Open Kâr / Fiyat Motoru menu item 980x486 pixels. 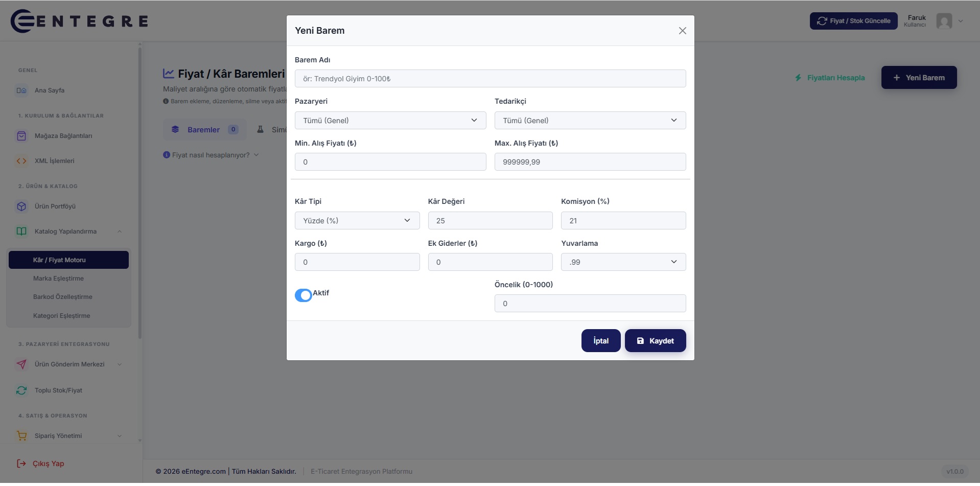click(68, 260)
